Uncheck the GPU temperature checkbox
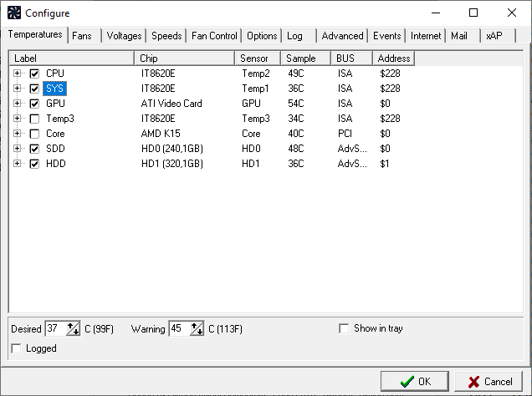 34,104
